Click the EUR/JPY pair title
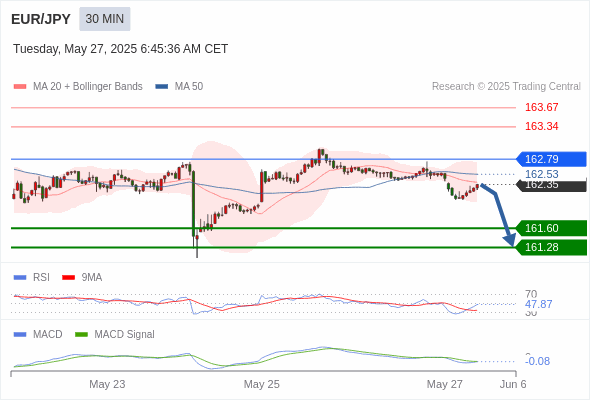The image size is (590, 400). click(41, 19)
